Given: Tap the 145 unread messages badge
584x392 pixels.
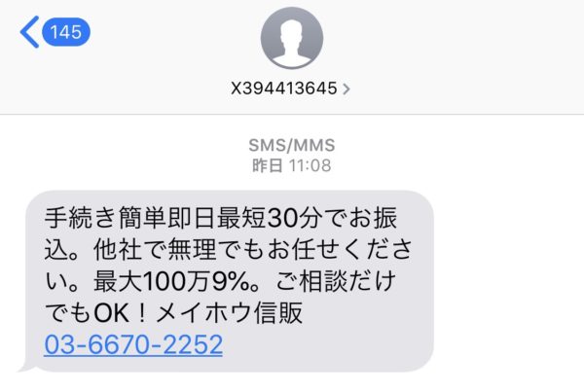Looking at the screenshot, I should click(x=66, y=32).
